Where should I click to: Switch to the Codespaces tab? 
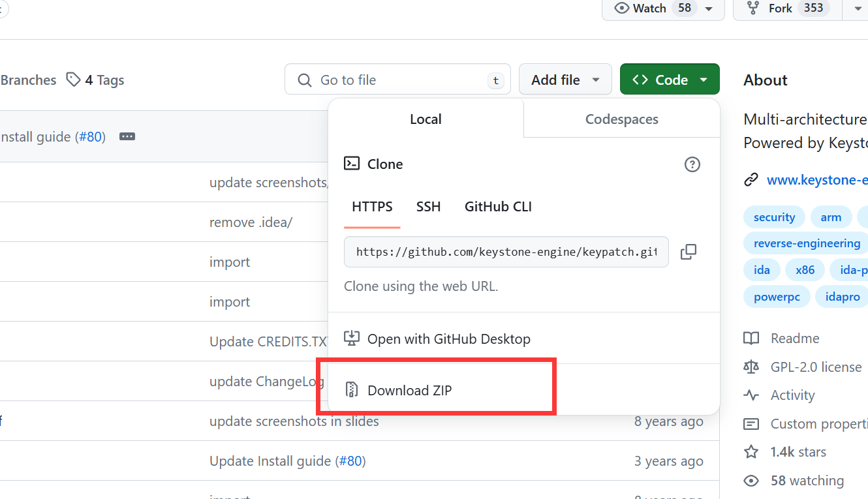[621, 119]
